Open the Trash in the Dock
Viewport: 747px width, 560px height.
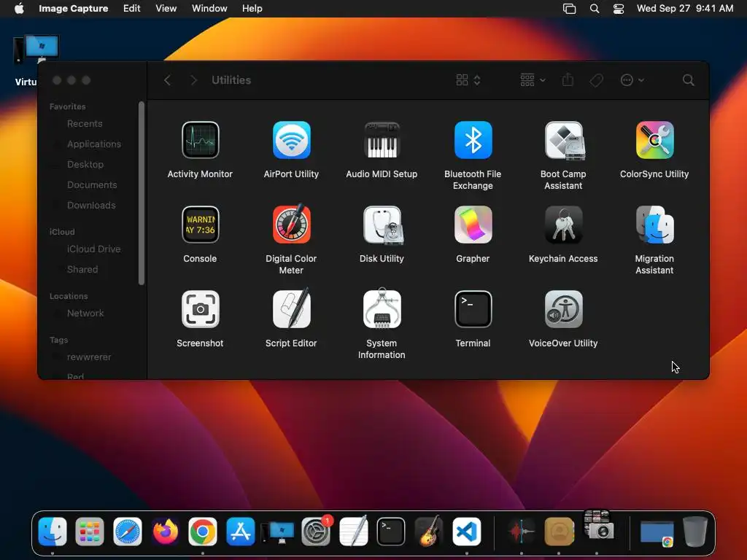694,531
